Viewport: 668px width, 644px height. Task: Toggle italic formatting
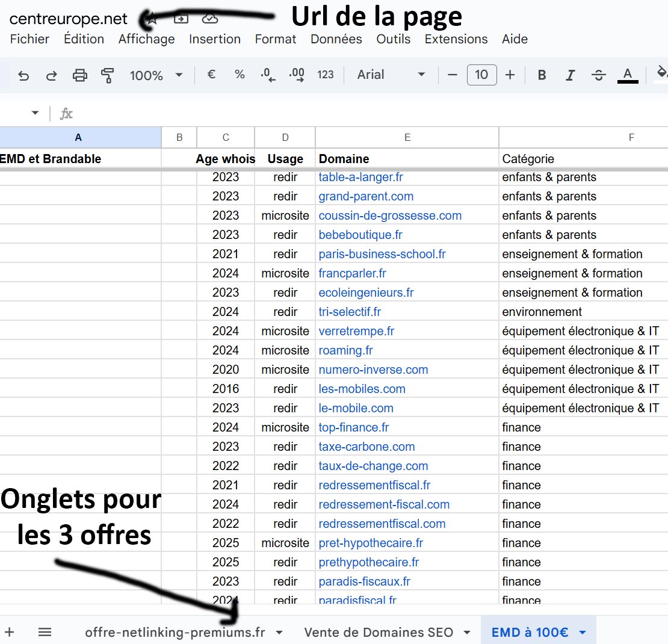[x=570, y=75]
